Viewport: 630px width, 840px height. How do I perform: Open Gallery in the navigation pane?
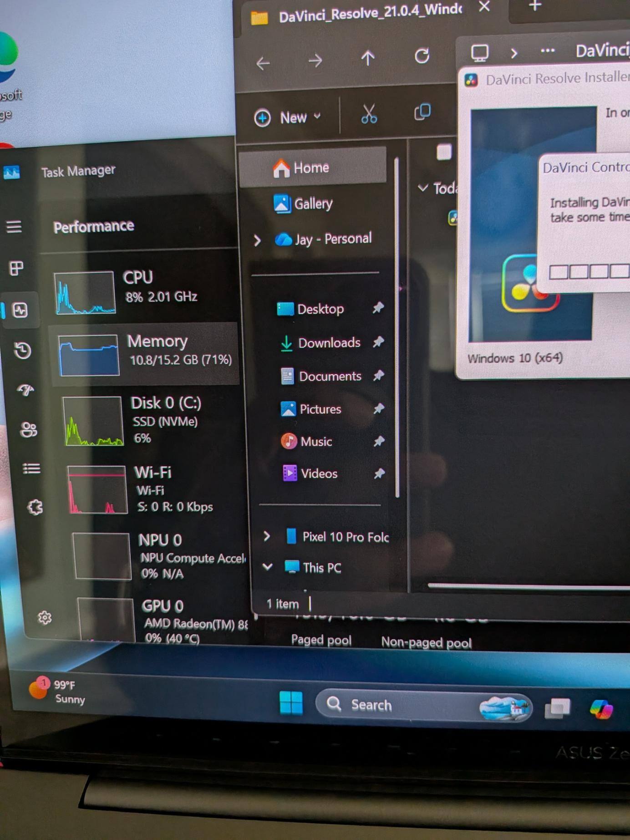tap(303, 204)
